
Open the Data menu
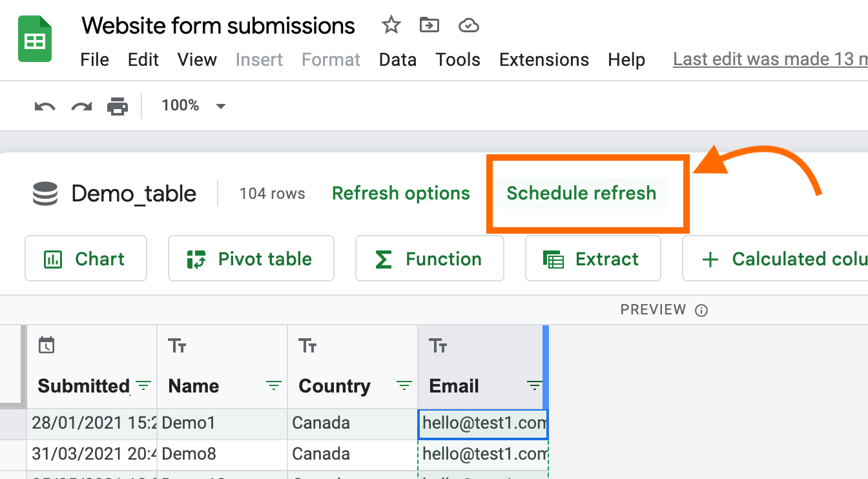point(397,59)
